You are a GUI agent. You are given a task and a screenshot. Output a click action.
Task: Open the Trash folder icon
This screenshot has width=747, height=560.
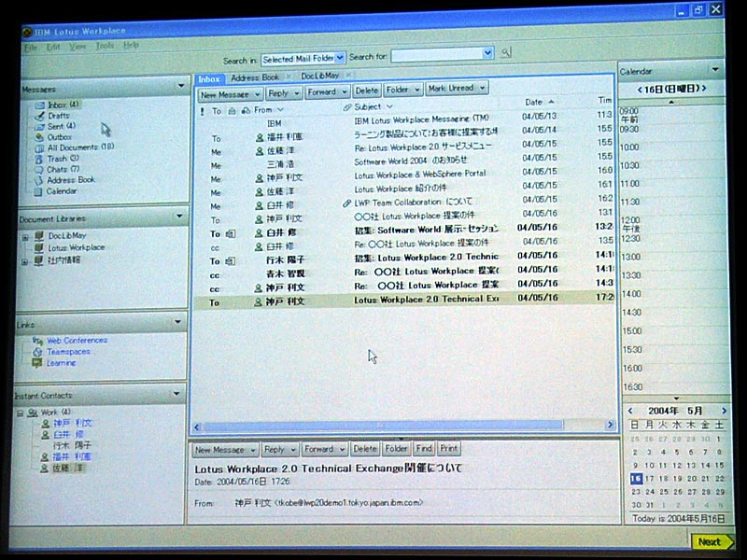coord(39,159)
